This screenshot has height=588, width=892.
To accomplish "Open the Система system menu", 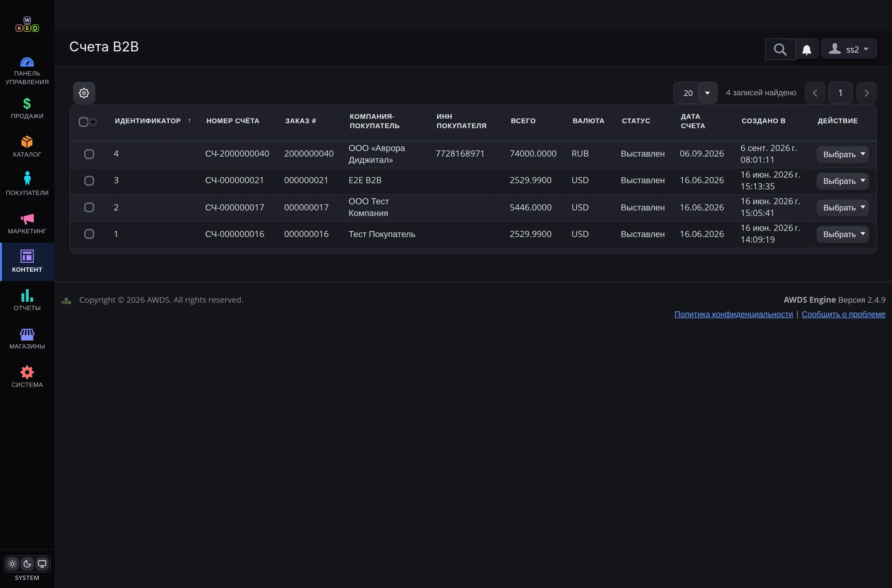I will tap(27, 377).
